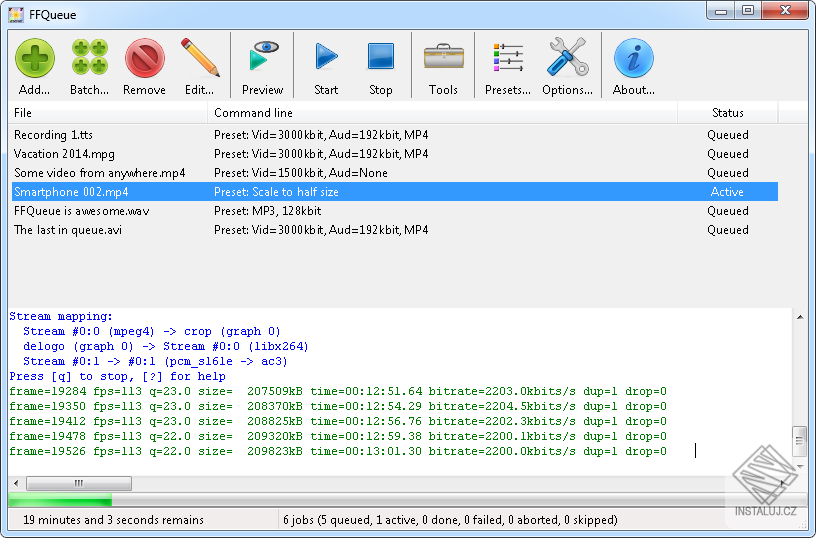
Task: Open the Batch add icon
Action: pos(90,57)
